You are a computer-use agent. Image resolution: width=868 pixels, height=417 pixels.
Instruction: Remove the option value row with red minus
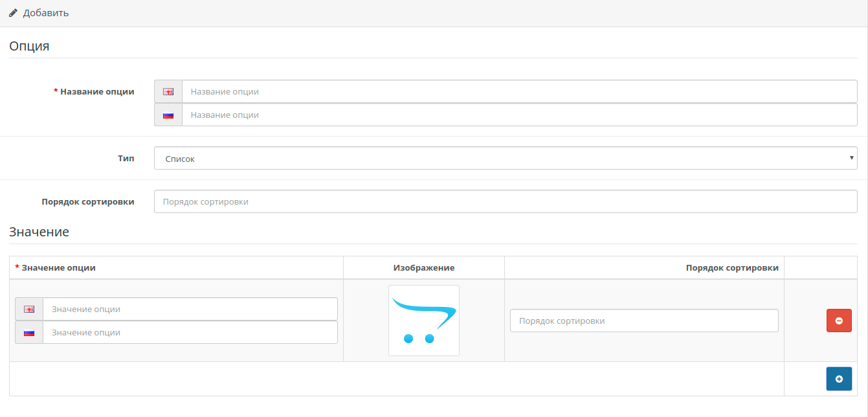point(839,321)
